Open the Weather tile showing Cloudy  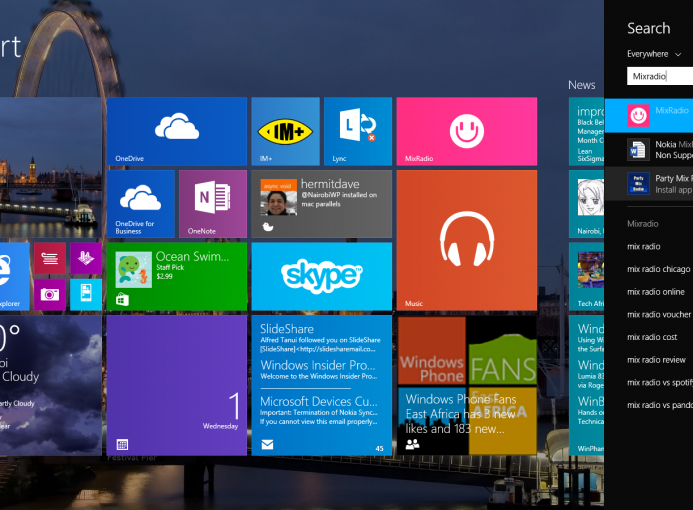51,385
